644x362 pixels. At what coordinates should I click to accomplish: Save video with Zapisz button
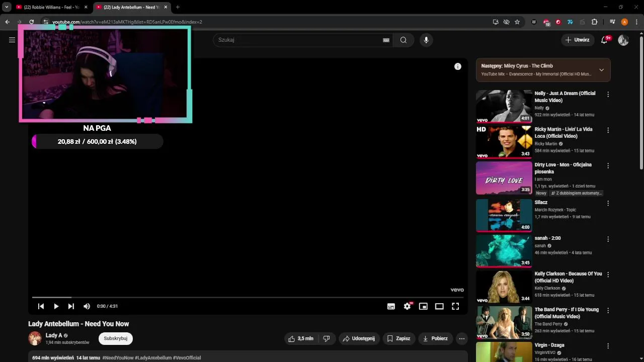click(x=399, y=338)
